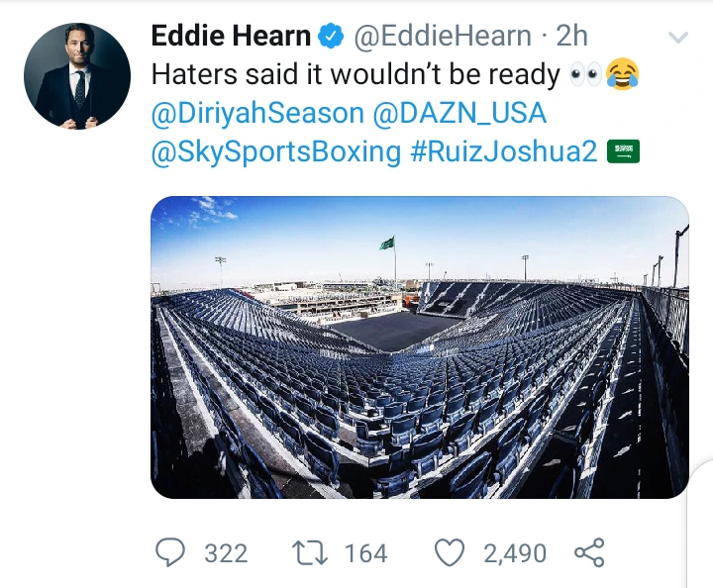This screenshot has width=713, height=588.
Task: Click the laughing tears emoji
Action: tap(623, 74)
